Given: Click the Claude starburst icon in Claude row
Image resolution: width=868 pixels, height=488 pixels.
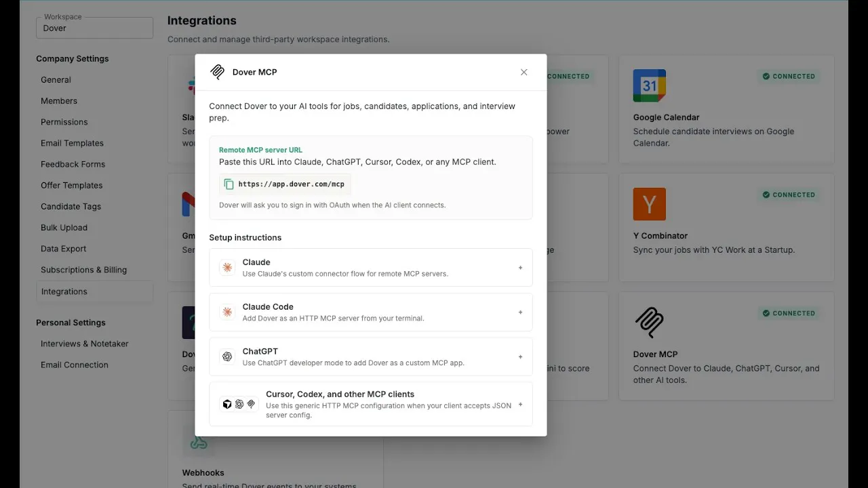Looking at the screenshot, I should [x=227, y=268].
